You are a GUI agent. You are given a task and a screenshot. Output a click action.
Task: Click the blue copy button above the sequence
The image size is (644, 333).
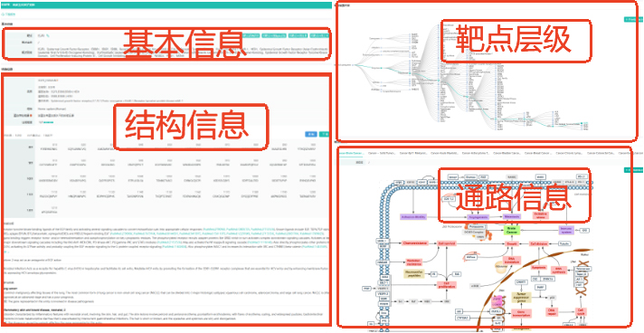click(x=311, y=134)
